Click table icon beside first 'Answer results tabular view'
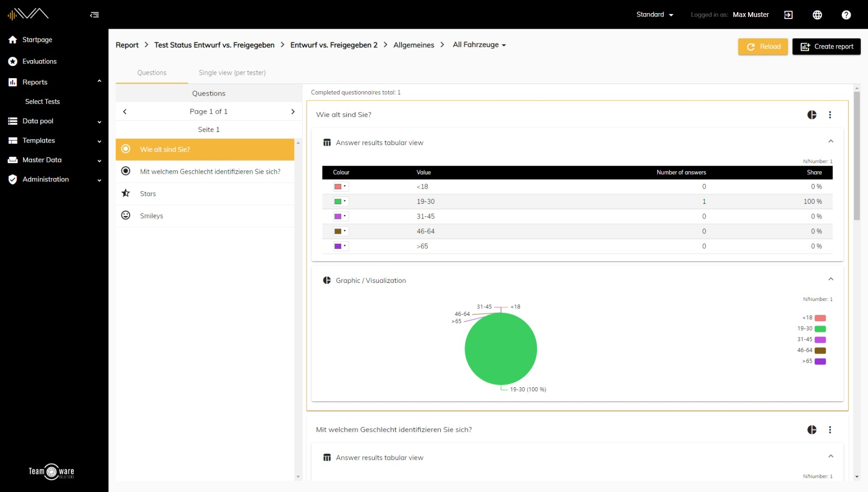Screen dimensions: 868x492 tap(327, 143)
